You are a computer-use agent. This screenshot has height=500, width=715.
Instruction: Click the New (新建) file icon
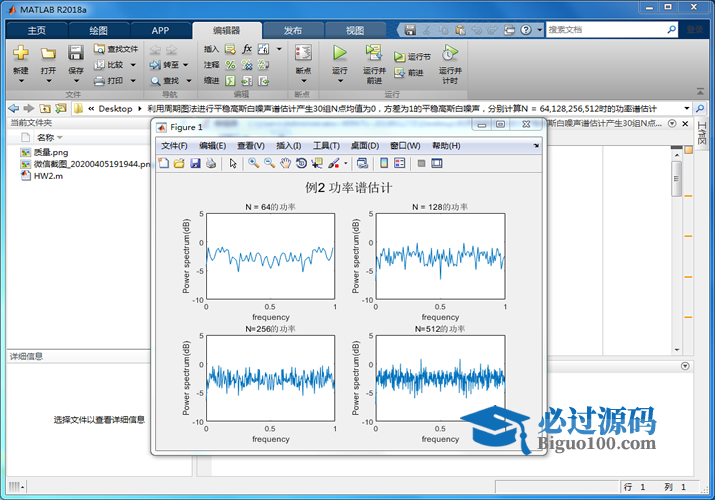21,53
